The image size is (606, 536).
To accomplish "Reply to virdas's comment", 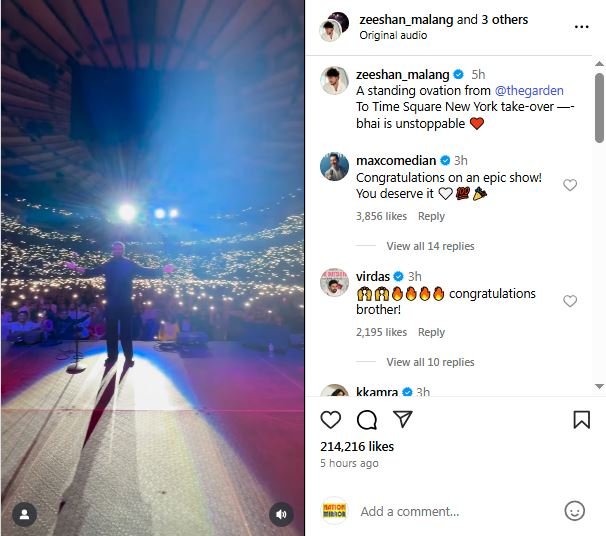I will tap(431, 332).
